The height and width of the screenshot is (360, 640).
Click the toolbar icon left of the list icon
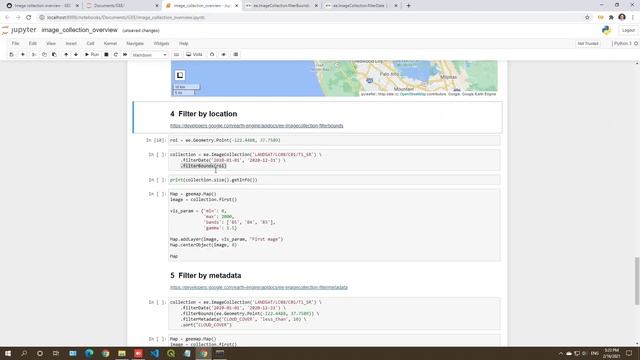coord(224,54)
